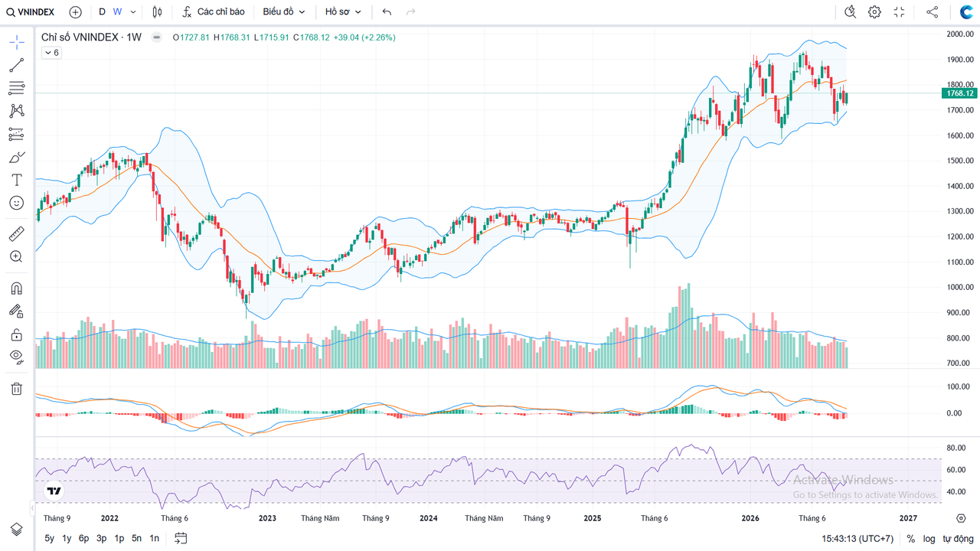Switch to the daily D interval
The height and width of the screenshot is (551, 980).
(x=102, y=12)
